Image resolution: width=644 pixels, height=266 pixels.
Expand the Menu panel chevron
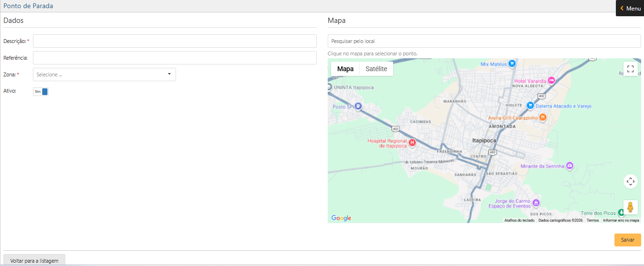click(x=622, y=8)
